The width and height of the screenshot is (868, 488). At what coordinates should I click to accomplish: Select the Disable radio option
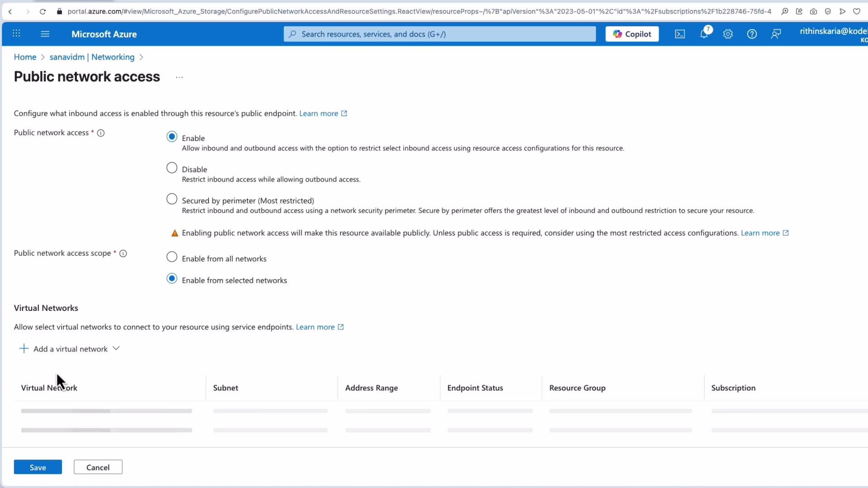coord(172,168)
